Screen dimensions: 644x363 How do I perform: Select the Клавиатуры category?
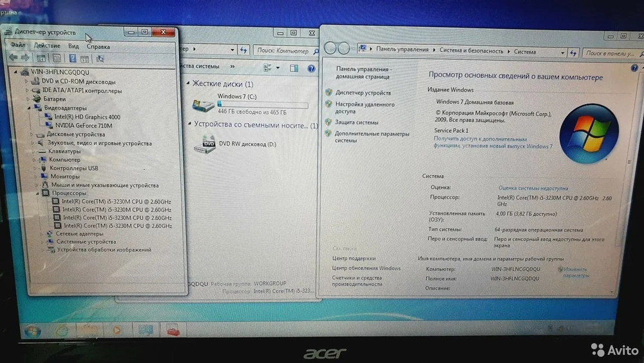pos(64,151)
